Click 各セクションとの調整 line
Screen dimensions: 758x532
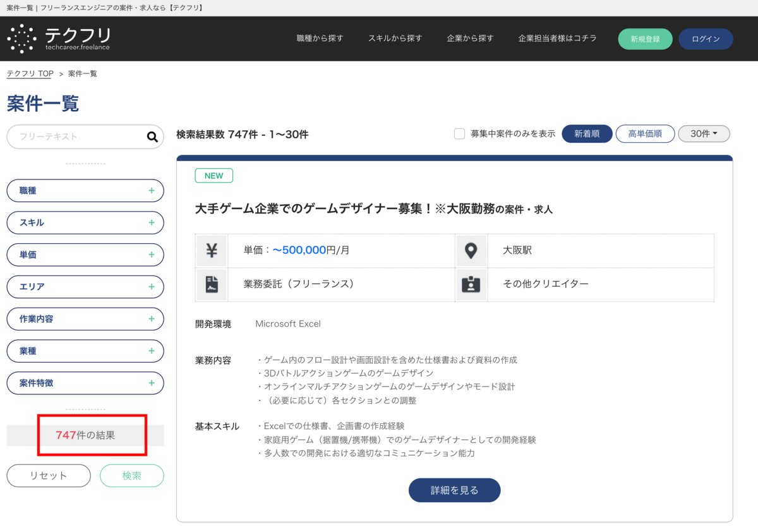tap(337, 401)
